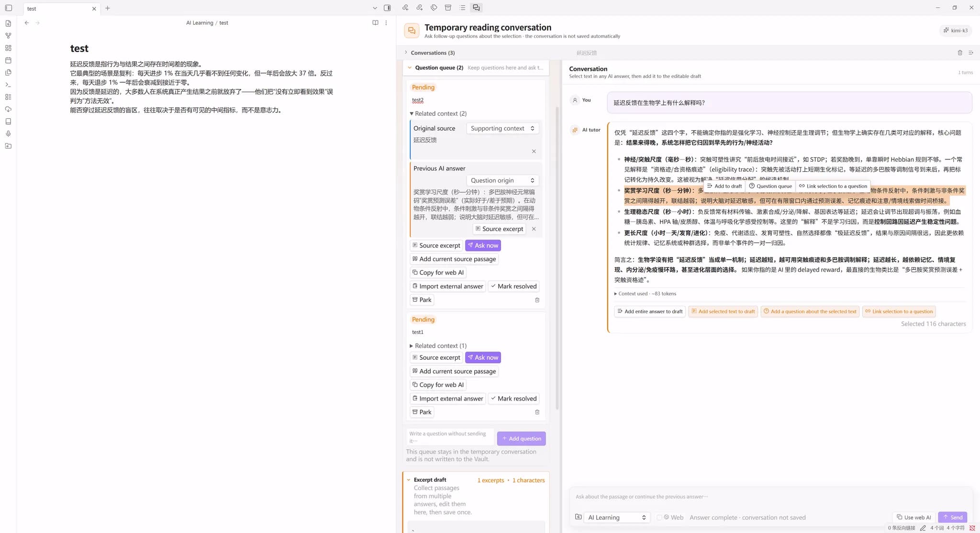Viewport: 980px width, 533px height.
Task: Toggle the right sidebar icon
Action: coord(387,8)
